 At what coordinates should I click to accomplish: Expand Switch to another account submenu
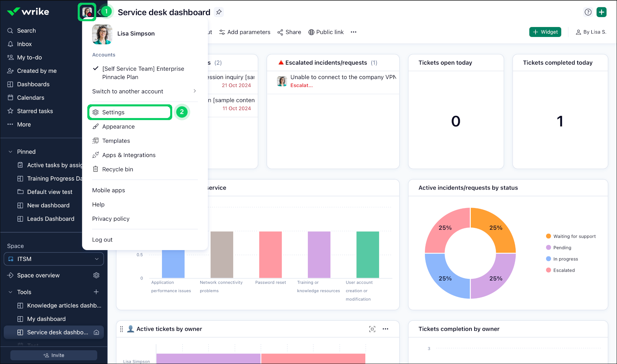(x=144, y=91)
